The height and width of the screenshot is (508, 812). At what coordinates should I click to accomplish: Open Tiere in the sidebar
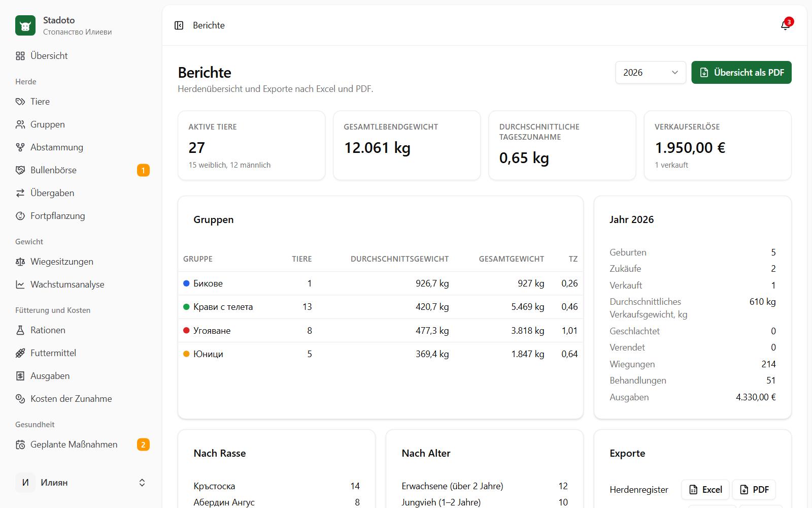(x=81, y=102)
